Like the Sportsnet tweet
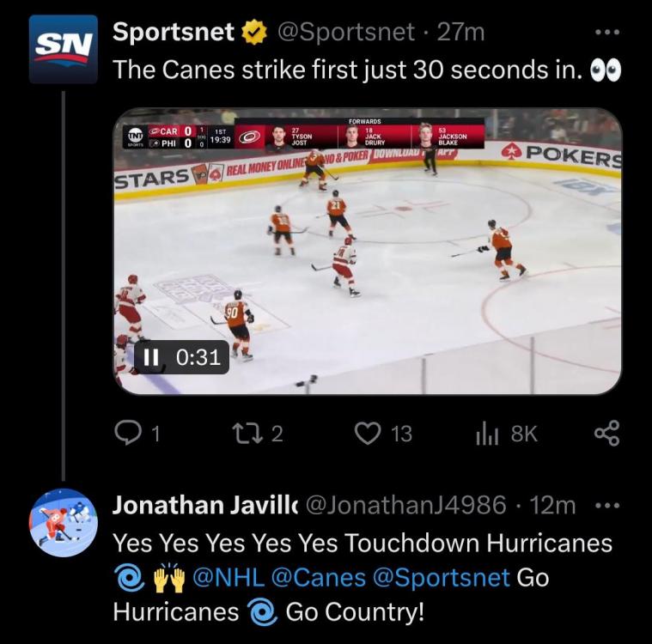Image resolution: width=652 pixels, height=644 pixels. click(x=368, y=434)
